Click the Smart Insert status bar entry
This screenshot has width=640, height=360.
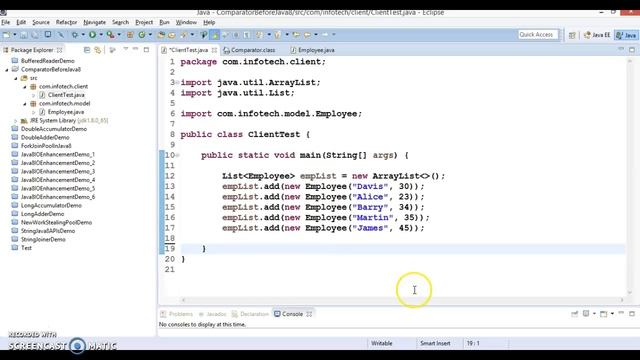[x=435, y=343]
